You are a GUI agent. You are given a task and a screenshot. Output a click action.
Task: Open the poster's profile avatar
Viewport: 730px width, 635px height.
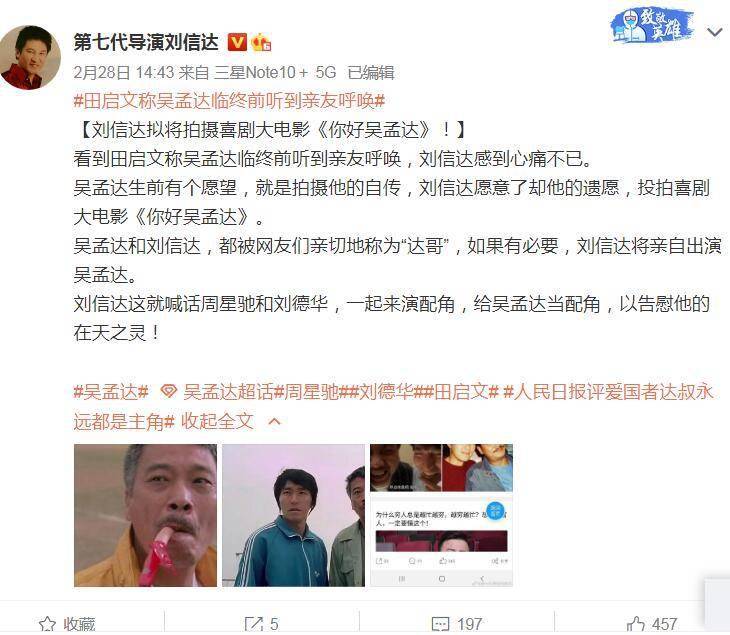coord(30,57)
